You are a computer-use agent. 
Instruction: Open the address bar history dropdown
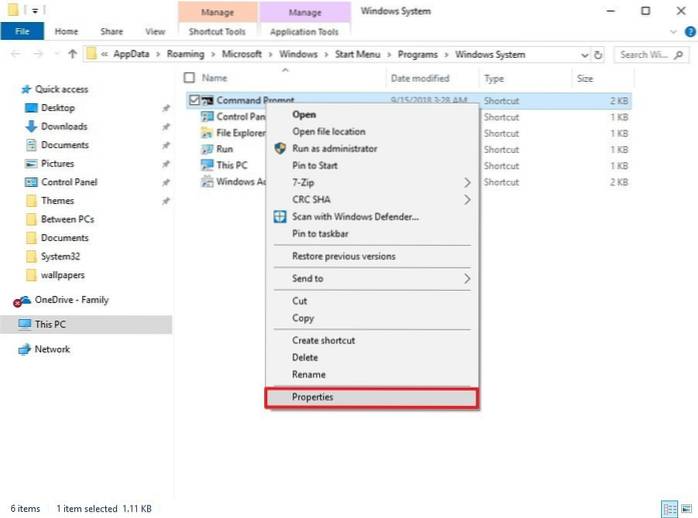tap(585, 54)
